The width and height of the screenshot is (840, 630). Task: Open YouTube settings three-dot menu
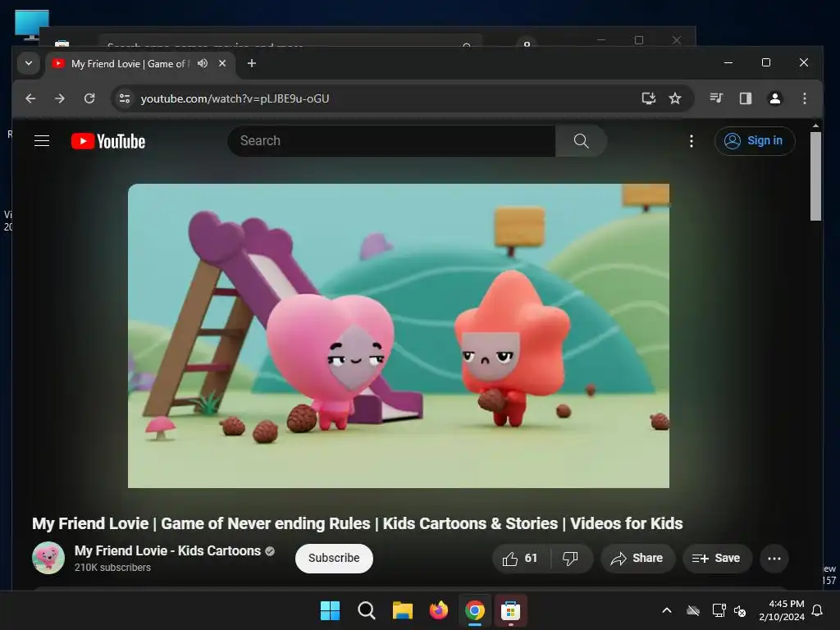[x=691, y=141]
